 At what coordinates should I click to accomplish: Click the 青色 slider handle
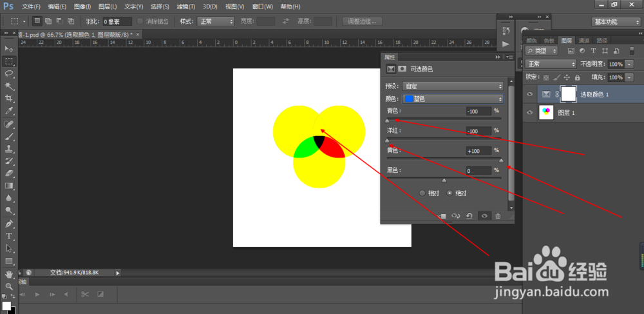387,121
